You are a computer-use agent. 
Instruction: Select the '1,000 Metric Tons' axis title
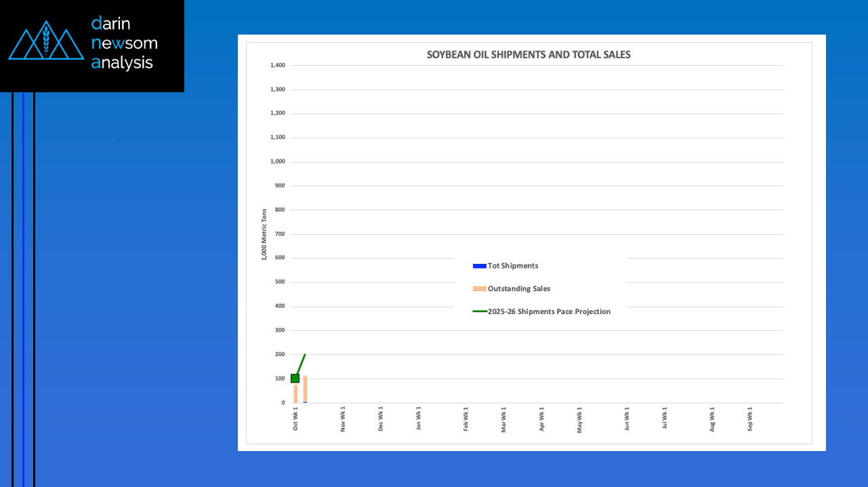point(264,234)
